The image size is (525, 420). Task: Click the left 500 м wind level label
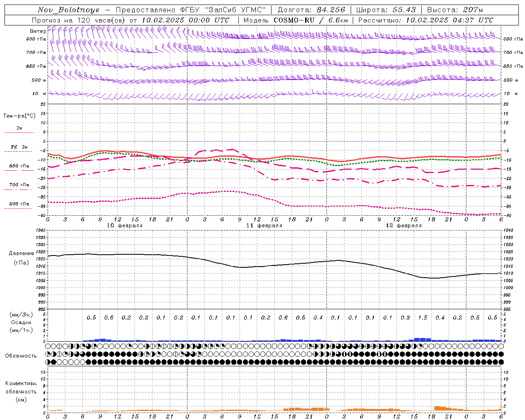tap(39, 80)
